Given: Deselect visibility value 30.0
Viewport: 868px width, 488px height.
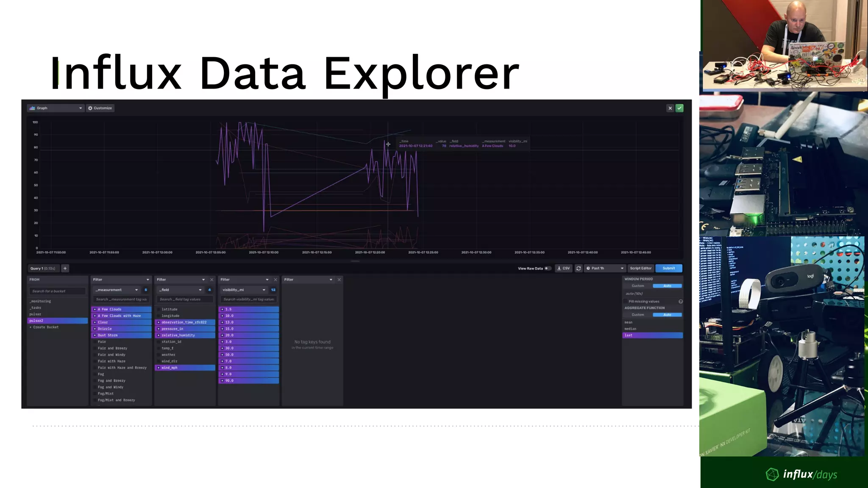Looking at the screenshot, I should pyautogui.click(x=249, y=348).
